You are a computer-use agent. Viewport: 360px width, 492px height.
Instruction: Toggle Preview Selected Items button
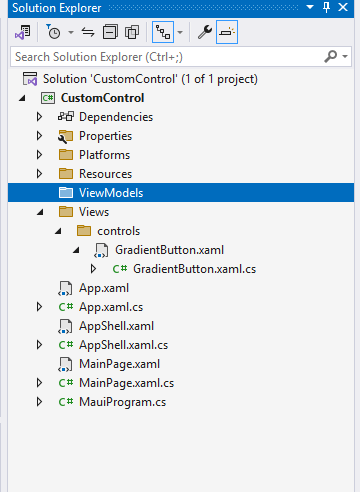pyautogui.click(x=227, y=32)
